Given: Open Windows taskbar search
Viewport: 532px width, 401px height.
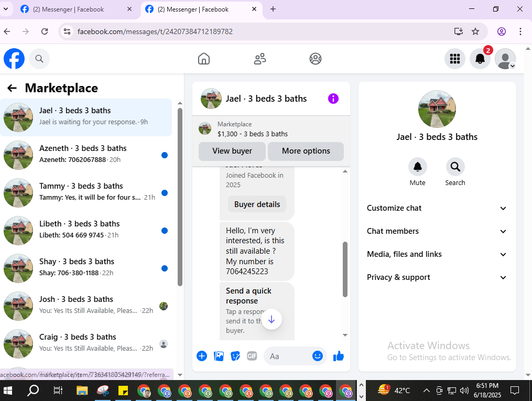Looking at the screenshot, I should pyautogui.click(x=33, y=391).
